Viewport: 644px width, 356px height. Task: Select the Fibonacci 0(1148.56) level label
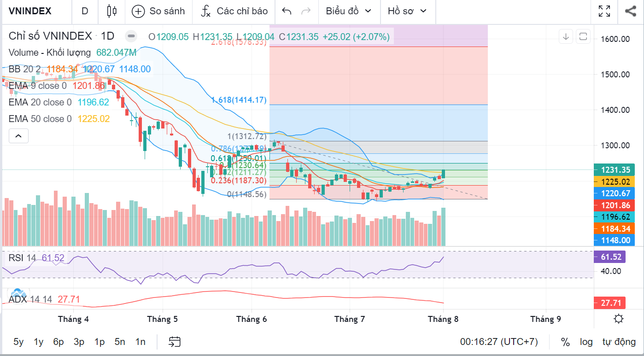[247, 194]
